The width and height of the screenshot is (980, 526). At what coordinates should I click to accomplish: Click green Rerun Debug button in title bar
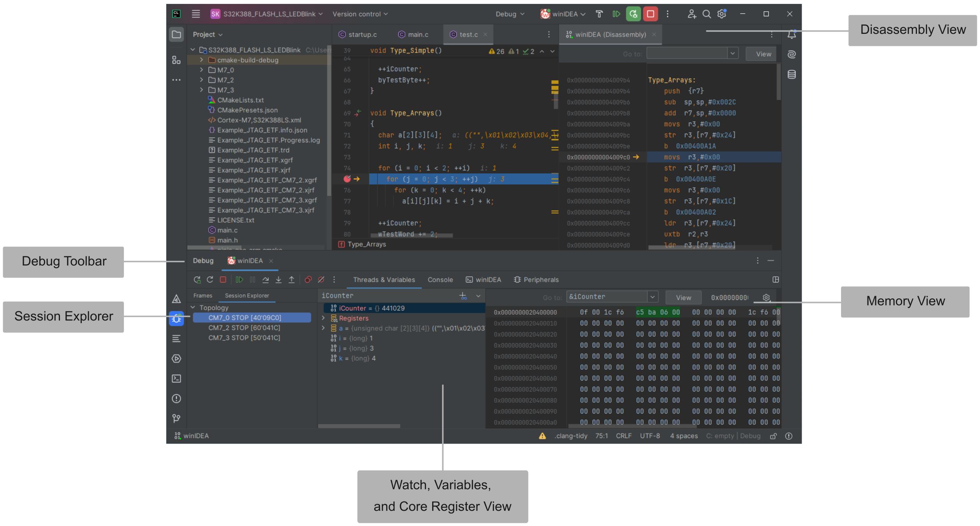tap(633, 14)
